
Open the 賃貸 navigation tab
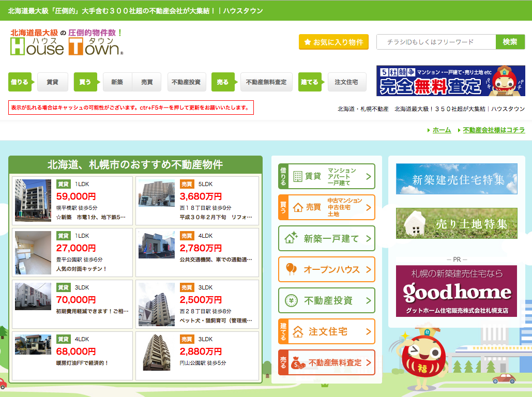[52, 82]
